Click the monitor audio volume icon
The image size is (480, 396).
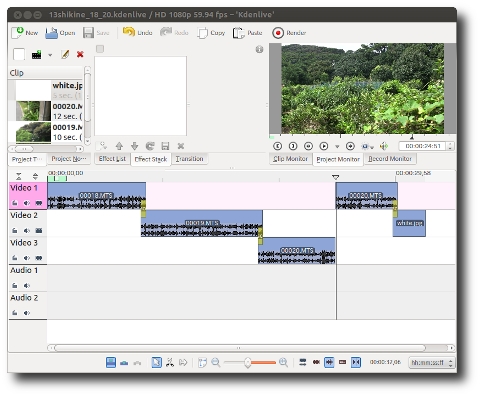pos(384,146)
